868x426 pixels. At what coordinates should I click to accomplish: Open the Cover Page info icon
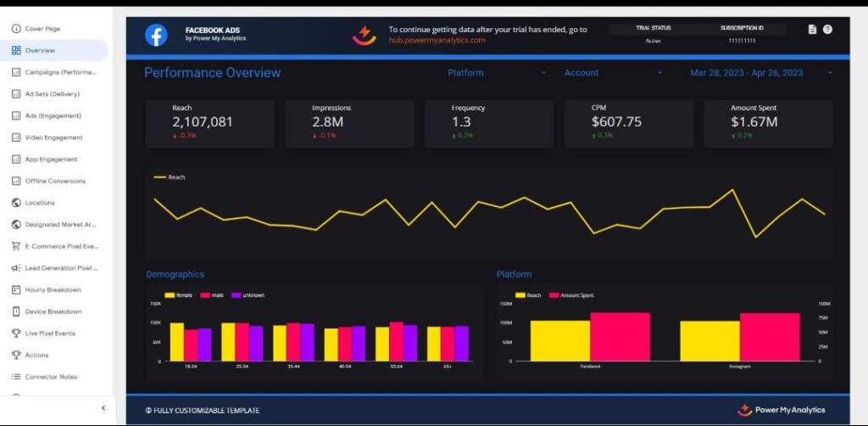coord(16,28)
